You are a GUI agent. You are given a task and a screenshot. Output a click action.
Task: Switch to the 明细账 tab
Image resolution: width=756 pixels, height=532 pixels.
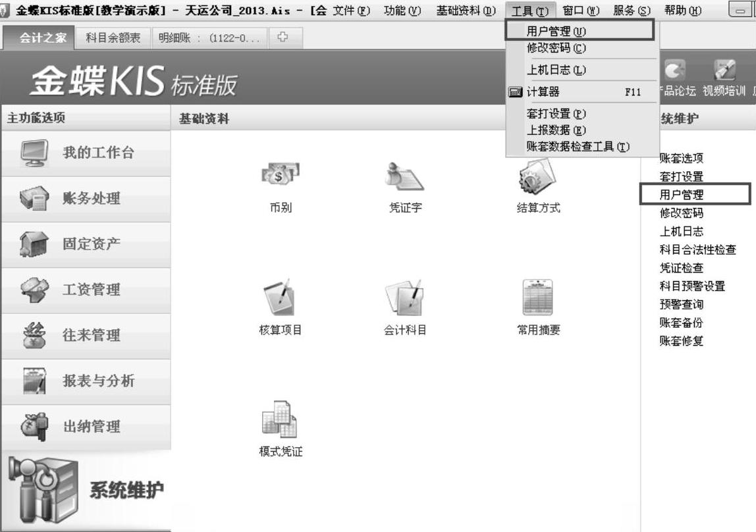click(x=209, y=38)
